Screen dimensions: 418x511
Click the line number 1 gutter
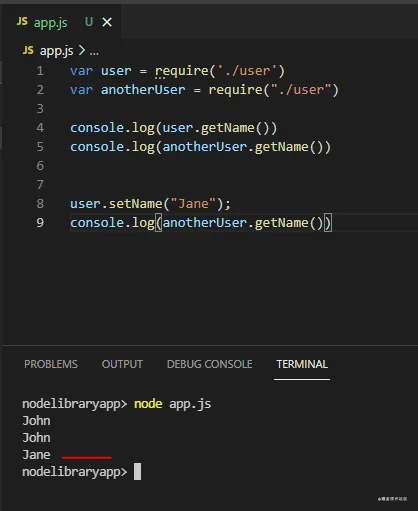[40, 71]
